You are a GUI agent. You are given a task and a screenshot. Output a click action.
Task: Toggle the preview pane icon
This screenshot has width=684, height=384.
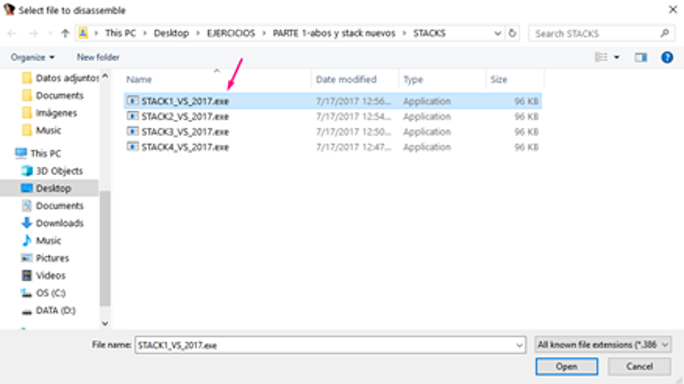click(x=641, y=57)
